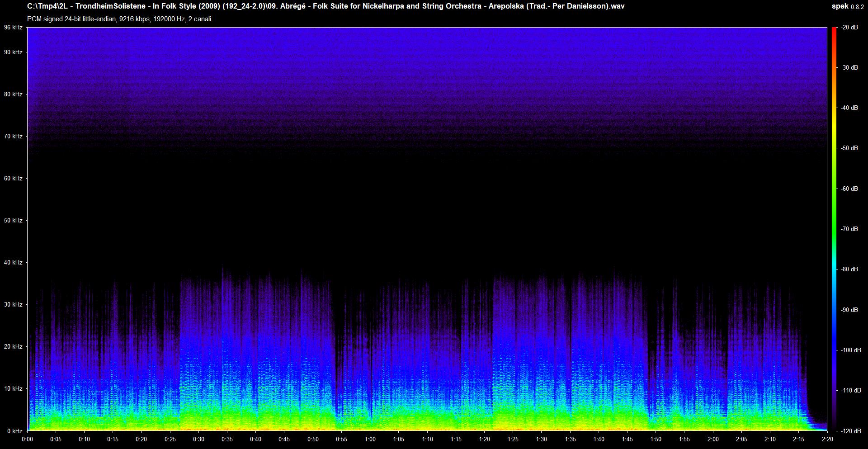868x449 pixels.
Task: Click the -60 dB color scale label
Action: point(849,189)
